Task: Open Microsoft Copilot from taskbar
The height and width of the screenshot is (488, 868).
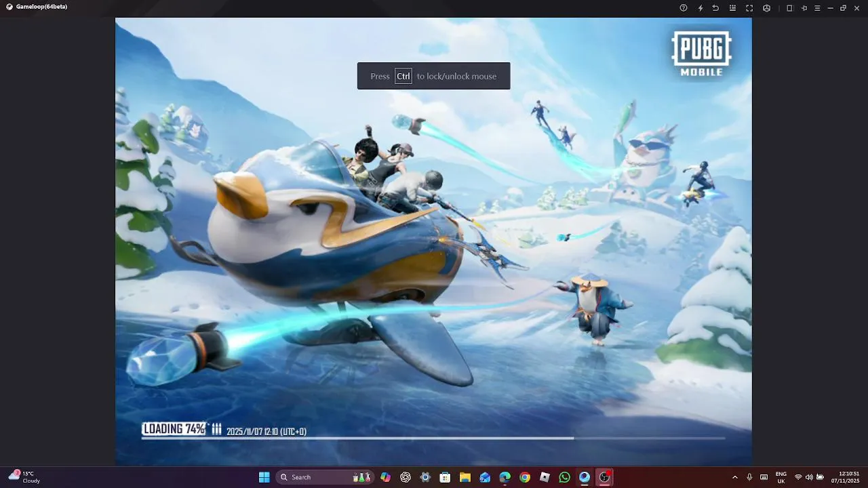Action: pyautogui.click(x=386, y=477)
